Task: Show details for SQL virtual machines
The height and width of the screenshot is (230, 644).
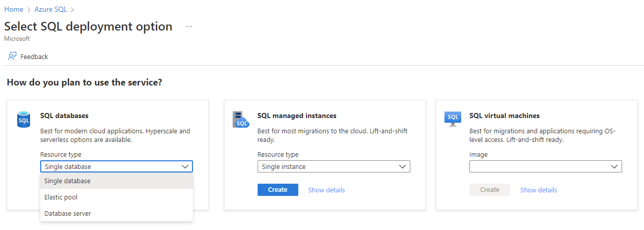Action: (538, 190)
